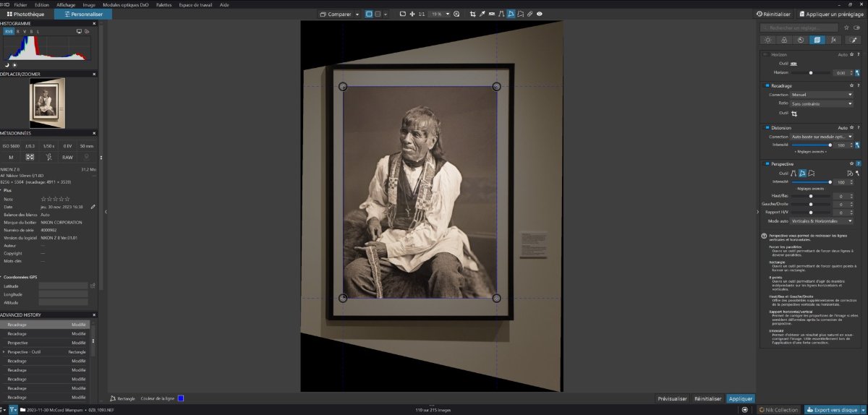Screen dimensions: 868x415
Task: Disable the Distorsion correction toggle
Action: (766, 127)
